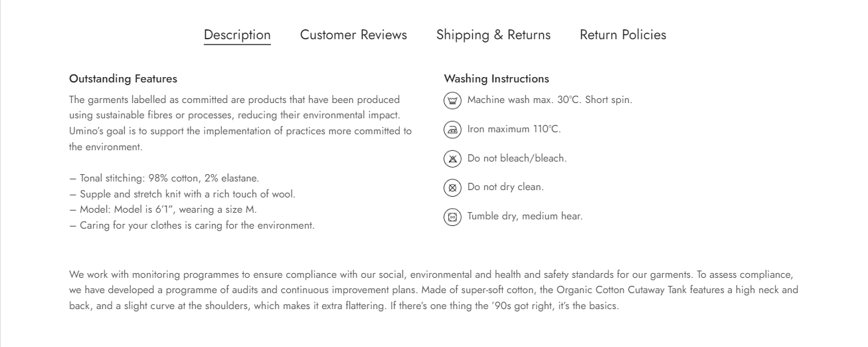Viewport: 868px width, 347px height.
Task: Click the 'Iron maximum 110°C' text
Action: (514, 130)
